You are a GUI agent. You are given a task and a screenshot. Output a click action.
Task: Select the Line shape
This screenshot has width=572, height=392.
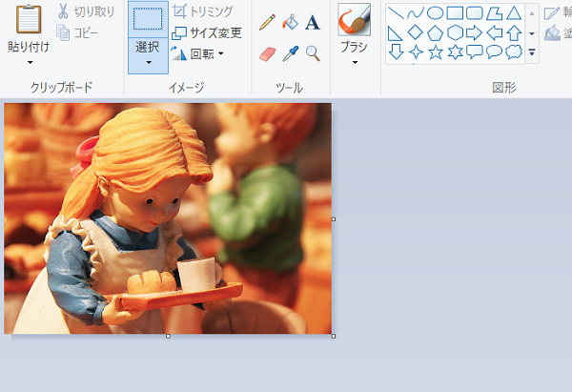coord(396,13)
